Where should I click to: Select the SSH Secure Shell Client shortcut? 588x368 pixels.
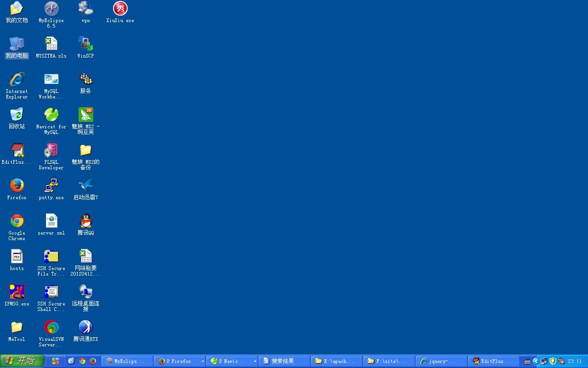click(x=51, y=299)
